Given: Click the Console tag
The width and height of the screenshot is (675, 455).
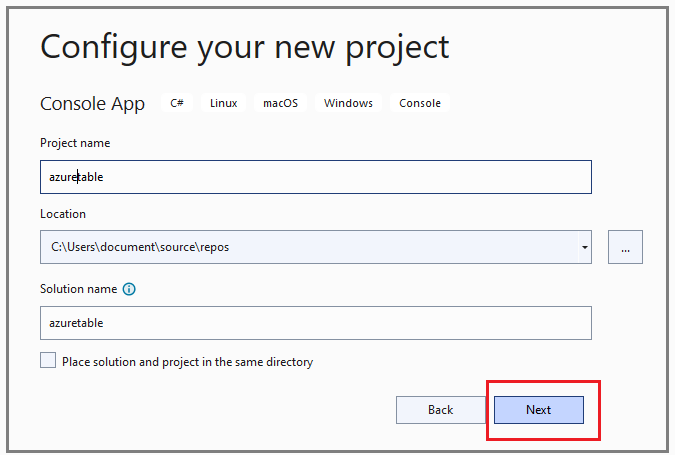Looking at the screenshot, I should (420, 103).
